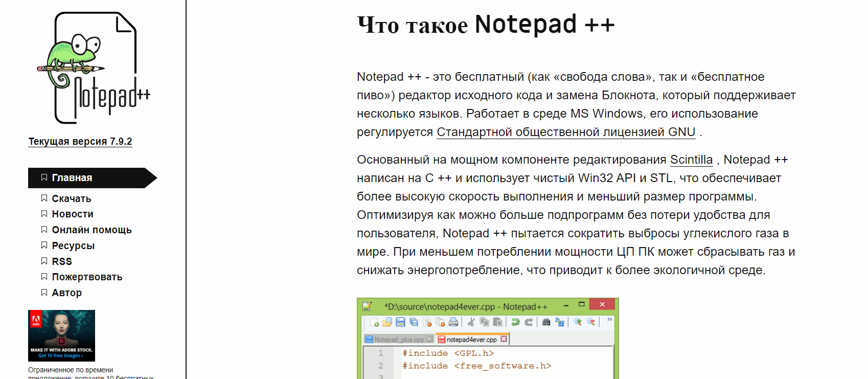This screenshot has height=379, width=868.
Task: Click title *D:\source\notepad4ever.cpp - Notepad++ in screenshot
Action: tap(466, 307)
